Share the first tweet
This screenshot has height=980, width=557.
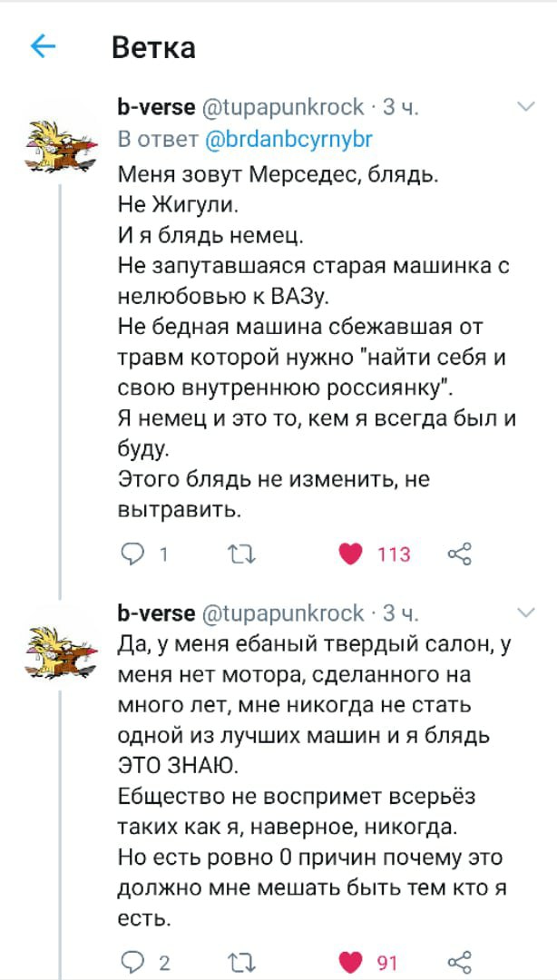460,554
